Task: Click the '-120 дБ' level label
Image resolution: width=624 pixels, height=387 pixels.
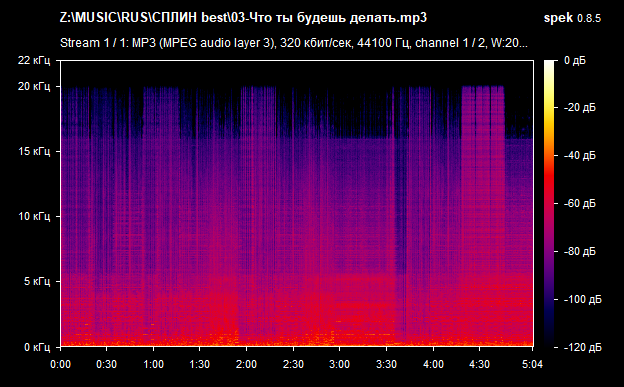Action: click(x=583, y=347)
